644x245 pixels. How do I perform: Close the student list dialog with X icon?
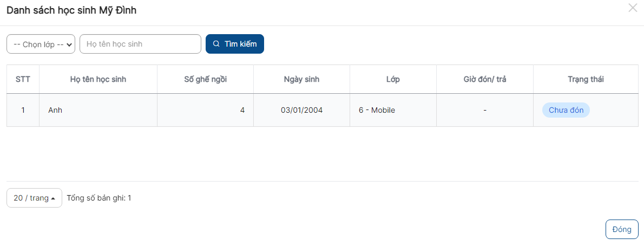(x=633, y=8)
